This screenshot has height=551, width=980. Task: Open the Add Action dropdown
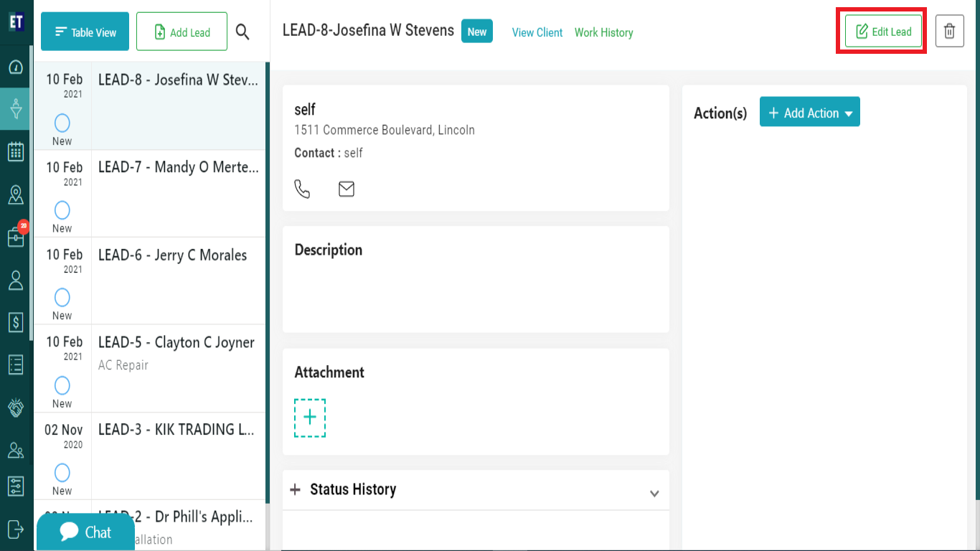810,112
